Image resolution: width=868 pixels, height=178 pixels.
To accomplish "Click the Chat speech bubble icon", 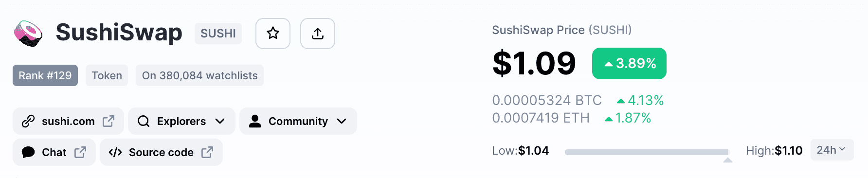I will click(28, 152).
